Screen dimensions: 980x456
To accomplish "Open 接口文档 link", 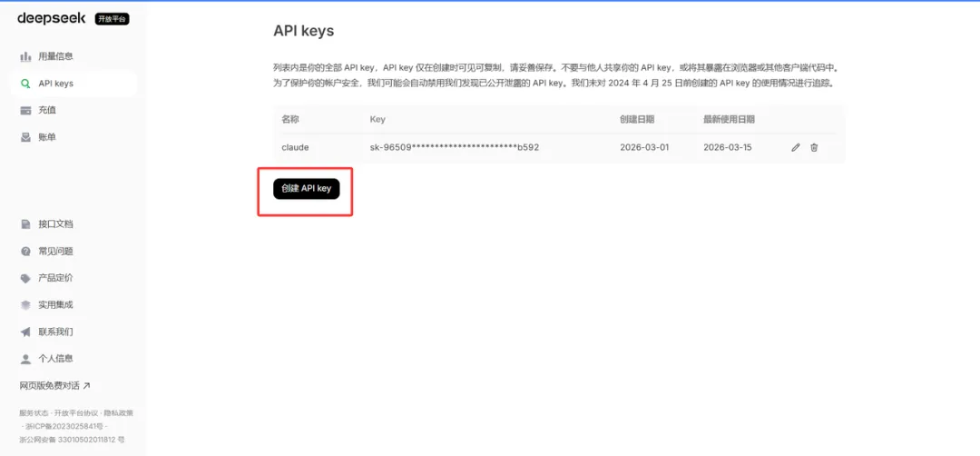I will click(55, 224).
